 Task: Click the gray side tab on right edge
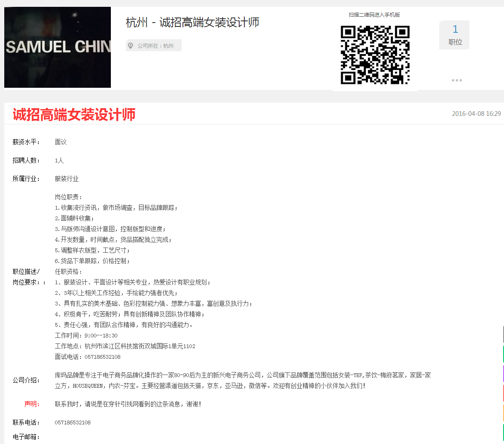(503, 334)
